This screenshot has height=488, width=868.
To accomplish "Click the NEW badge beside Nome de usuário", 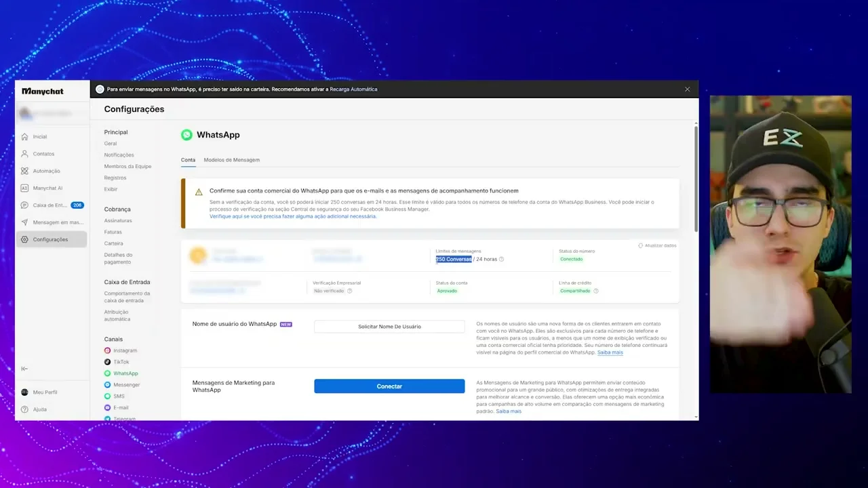I will coord(286,325).
